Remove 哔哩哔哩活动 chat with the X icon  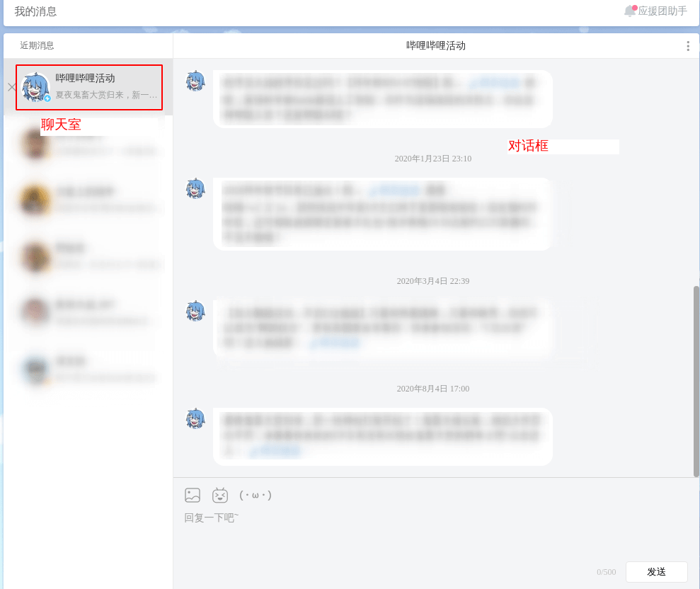[x=11, y=87]
